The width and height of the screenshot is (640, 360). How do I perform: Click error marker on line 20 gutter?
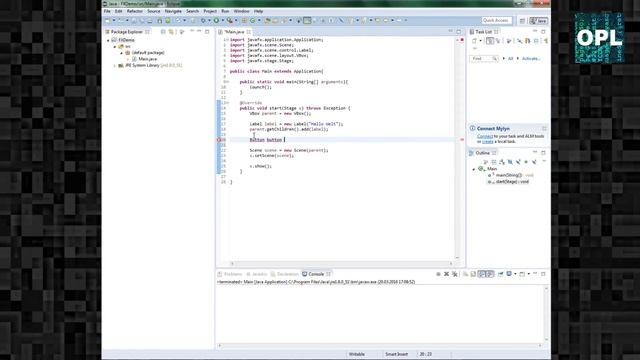click(218, 140)
